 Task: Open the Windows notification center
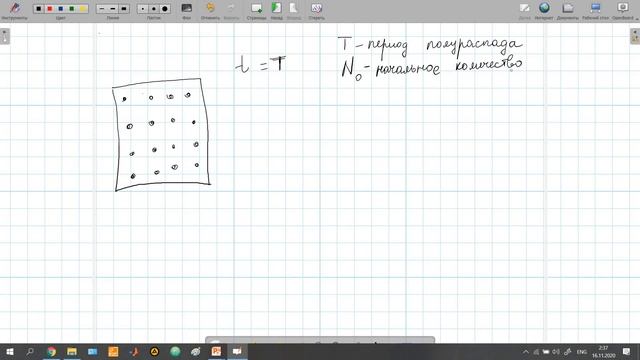point(627,352)
